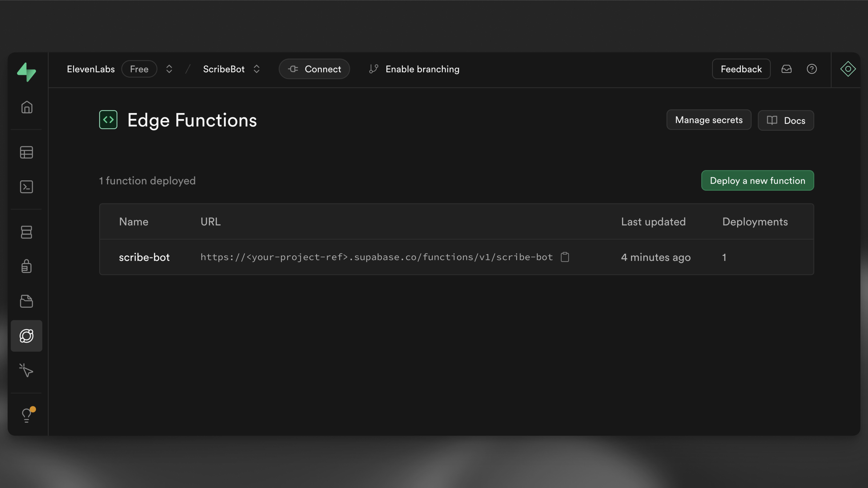
Task: Open the Edge Functions Docs
Action: [786, 120]
